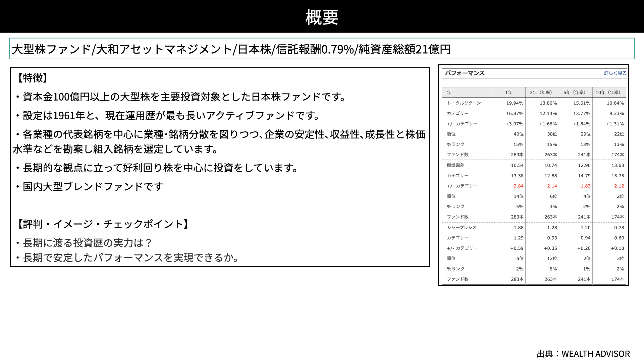This screenshot has width=644, height=362.
Task: Select the 【特徴】 heading
Action: pyautogui.click(x=33, y=78)
